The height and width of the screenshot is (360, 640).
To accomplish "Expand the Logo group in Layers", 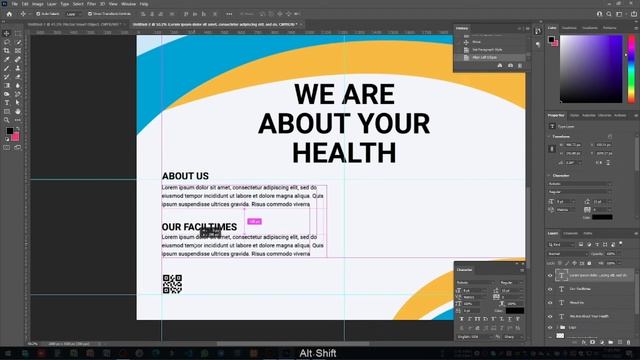I will click(x=557, y=327).
